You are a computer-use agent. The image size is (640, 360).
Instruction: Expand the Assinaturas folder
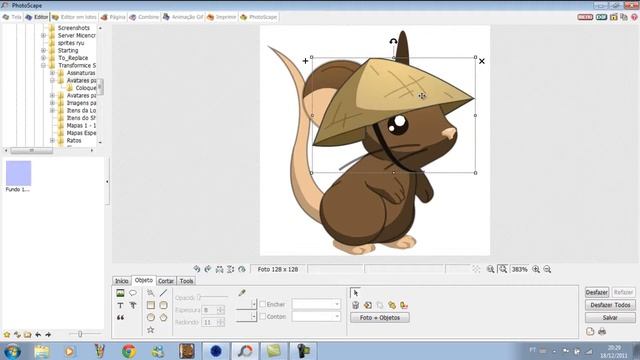(52, 73)
